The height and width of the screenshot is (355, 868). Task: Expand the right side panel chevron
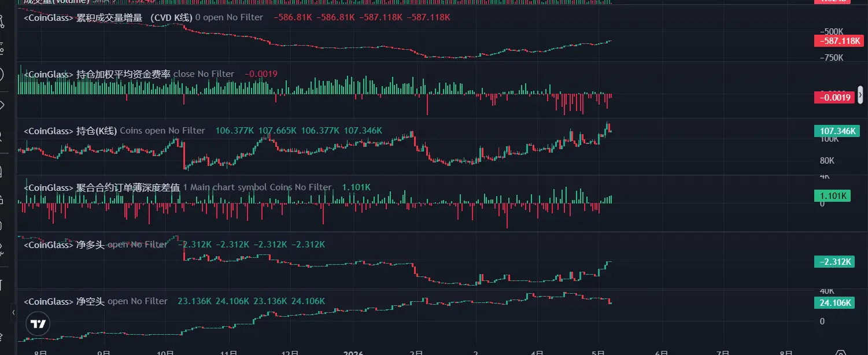(860, 94)
